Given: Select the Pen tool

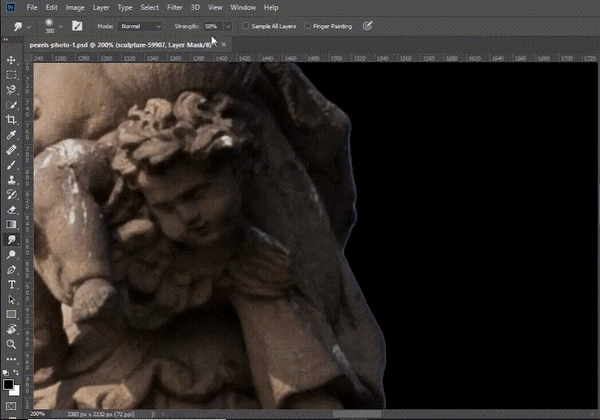Looking at the screenshot, I should pyautogui.click(x=11, y=269).
